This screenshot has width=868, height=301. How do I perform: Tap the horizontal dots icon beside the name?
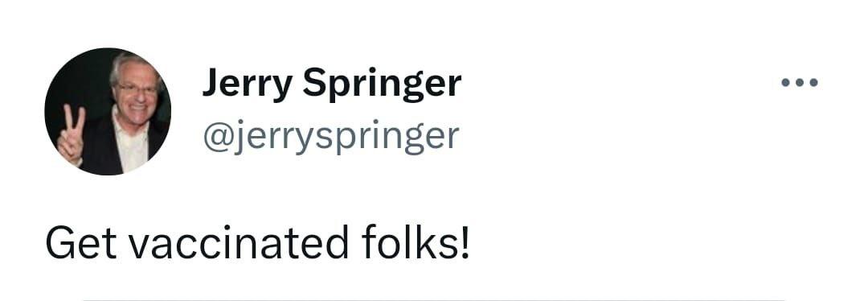(x=800, y=83)
